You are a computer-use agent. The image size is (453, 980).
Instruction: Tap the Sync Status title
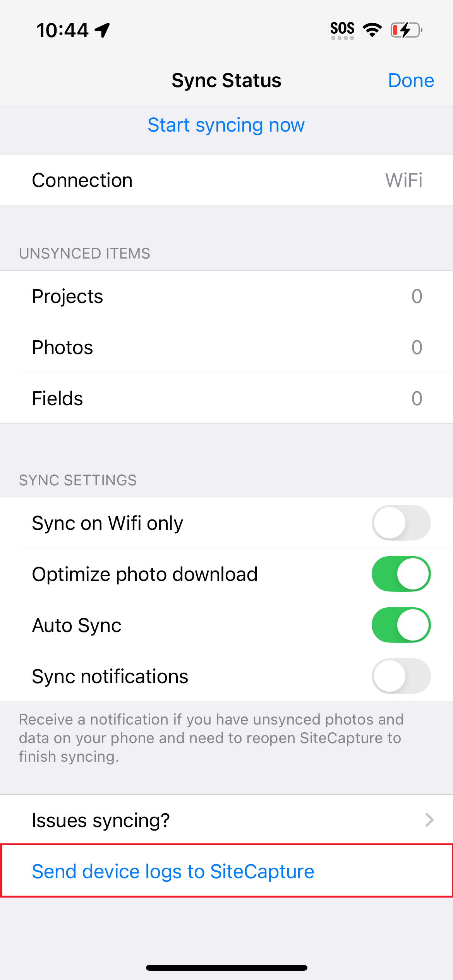click(226, 81)
